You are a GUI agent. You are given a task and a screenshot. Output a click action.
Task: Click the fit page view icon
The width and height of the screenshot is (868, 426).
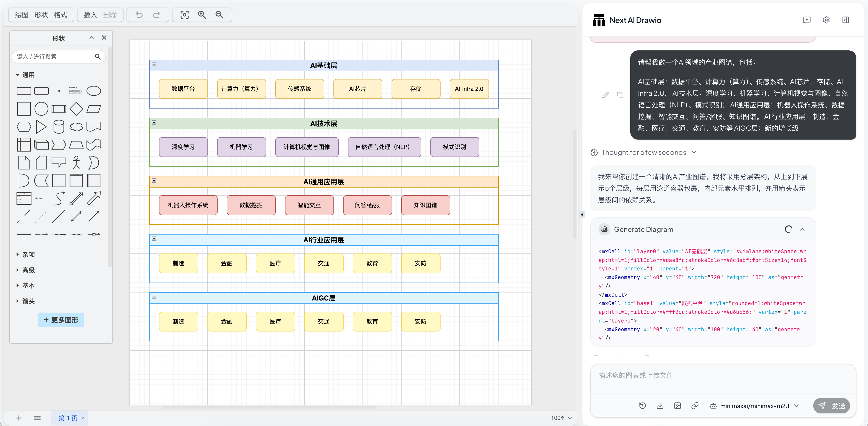tap(184, 15)
